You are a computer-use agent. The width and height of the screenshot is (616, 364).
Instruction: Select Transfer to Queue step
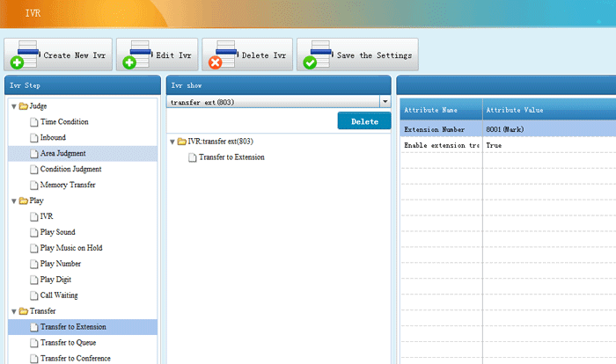pos(68,343)
